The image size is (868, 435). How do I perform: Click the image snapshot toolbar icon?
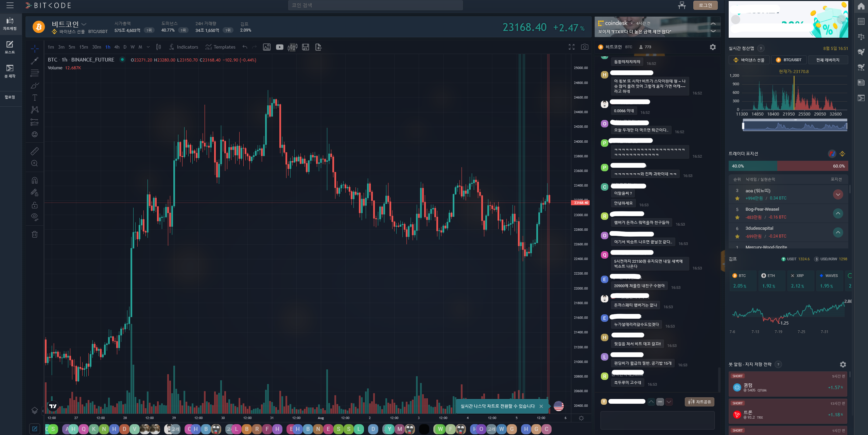coord(267,47)
